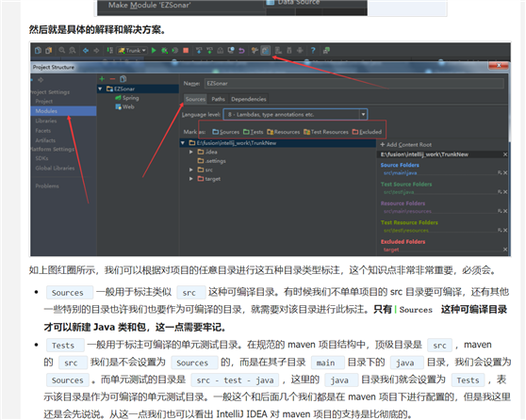Click the Name field containing EZSonar
The image size is (526, 420).
tap(353, 84)
